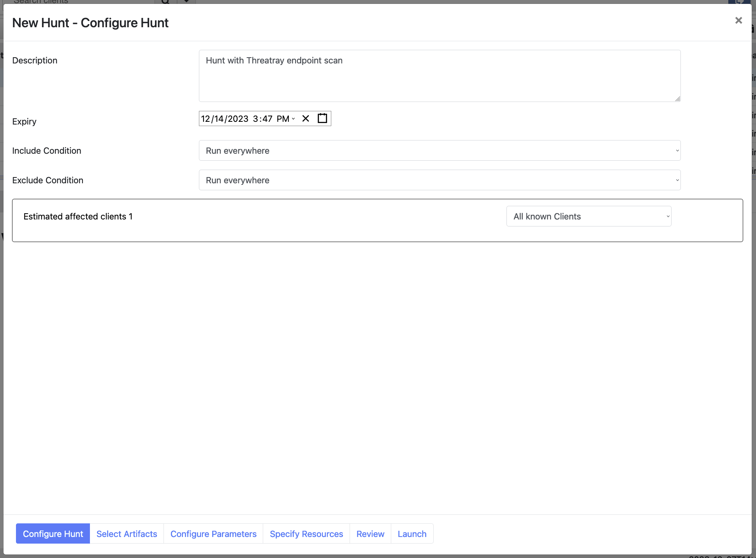The width and height of the screenshot is (756, 558).
Task: Change expiry date time value
Action: click(x=246, y=119)
